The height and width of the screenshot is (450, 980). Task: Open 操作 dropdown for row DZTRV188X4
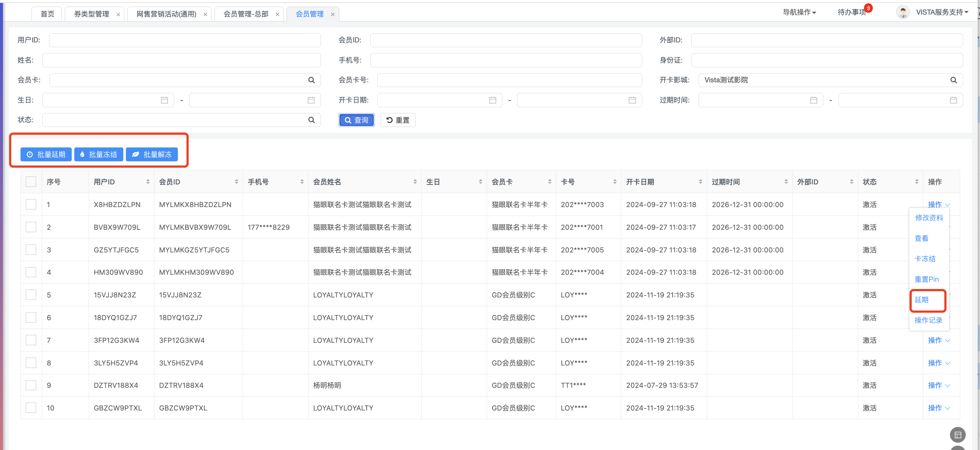pyautogui.click(x=939, y=385)
